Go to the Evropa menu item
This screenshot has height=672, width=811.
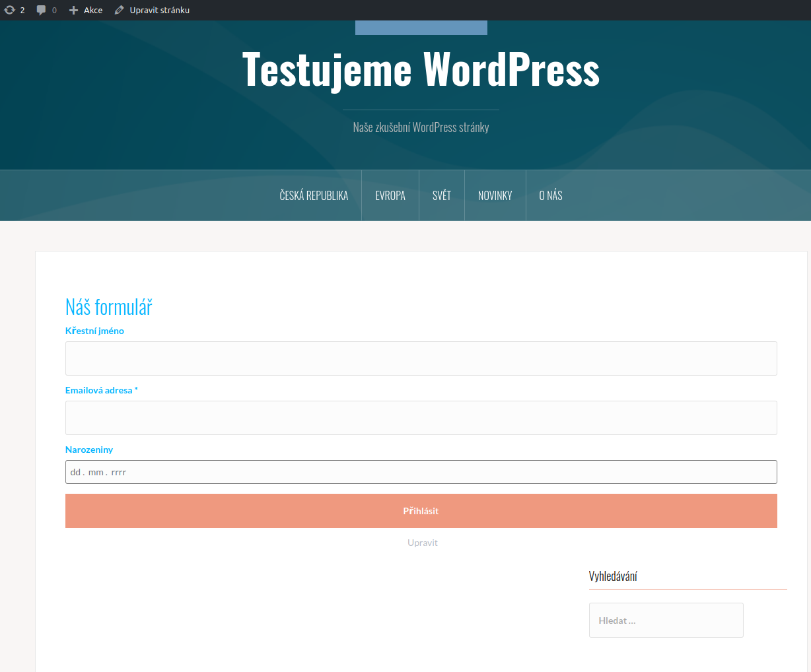pyautogui.click(x=390, y=195)
